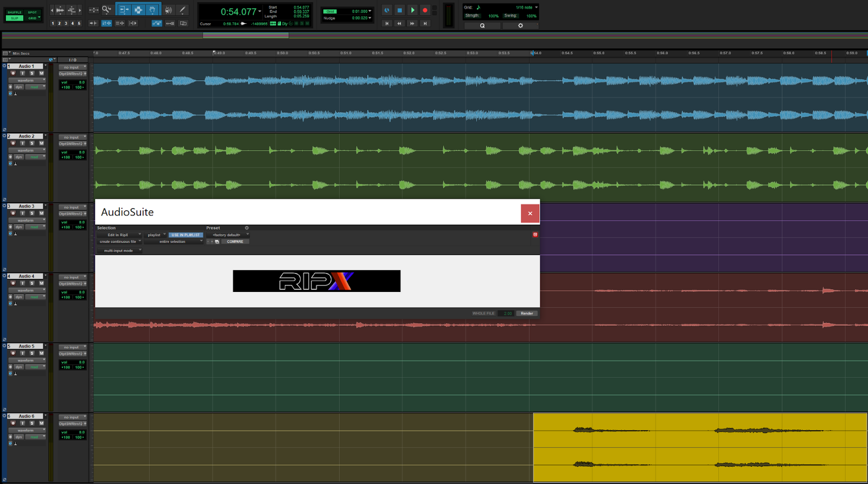Click the COMPARE button
This screenshot has height=484, width=868.
[235, 241]
